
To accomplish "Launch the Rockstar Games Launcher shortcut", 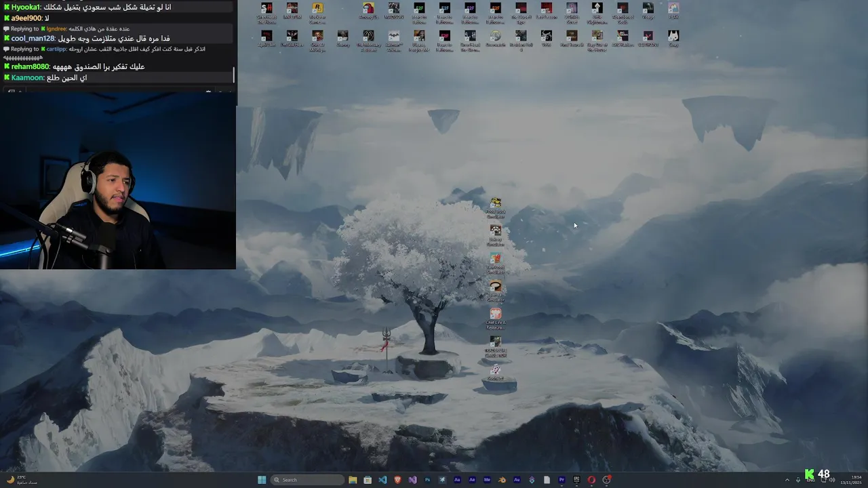I will coord(317,12).
